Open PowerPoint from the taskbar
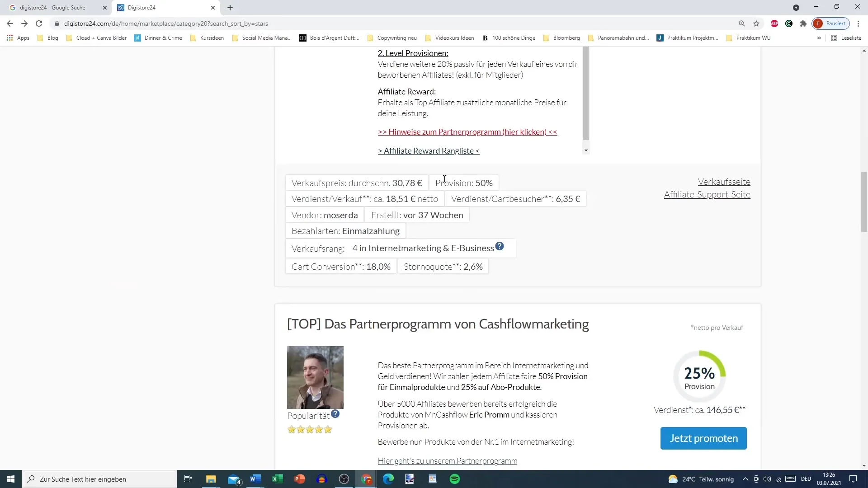 pyautogui.click(x=300, y=479)
